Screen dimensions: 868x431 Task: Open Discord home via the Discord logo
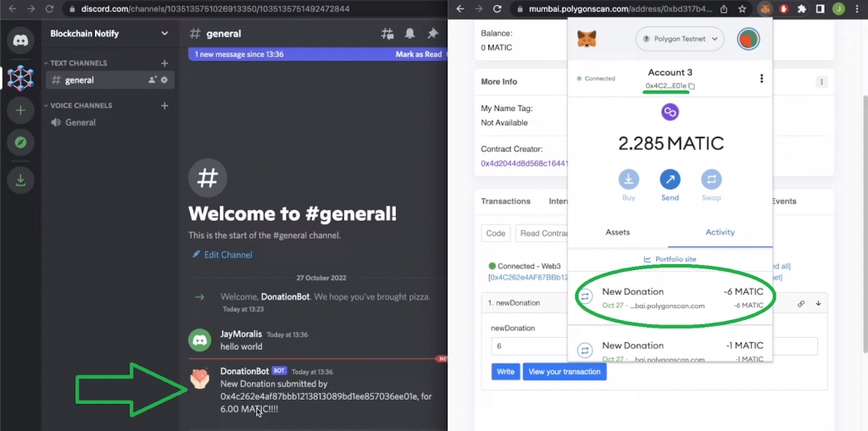tap(20, 41)
